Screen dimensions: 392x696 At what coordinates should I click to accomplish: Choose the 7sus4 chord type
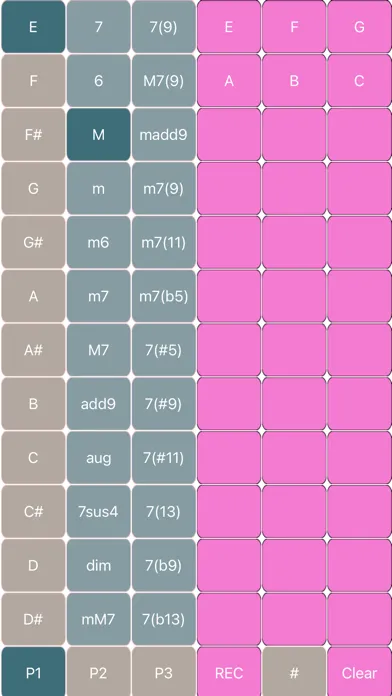[x=99, y=512]
